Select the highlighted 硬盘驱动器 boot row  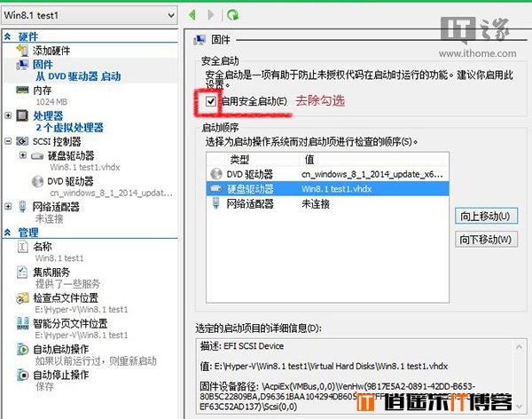(x=327, y=188)
